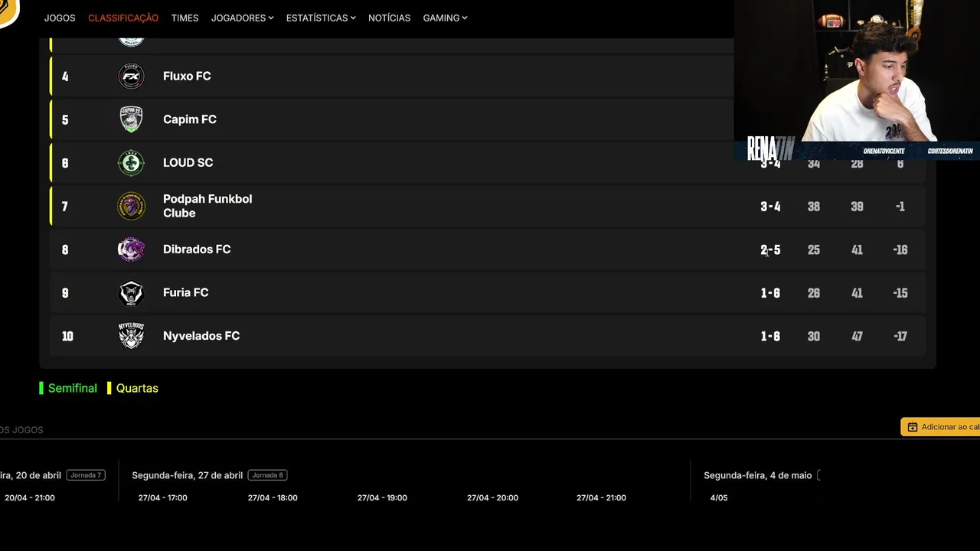Click Nyvelados FC goal difference -17
Viewport: 980px width, 551px height.
[900, 336]
